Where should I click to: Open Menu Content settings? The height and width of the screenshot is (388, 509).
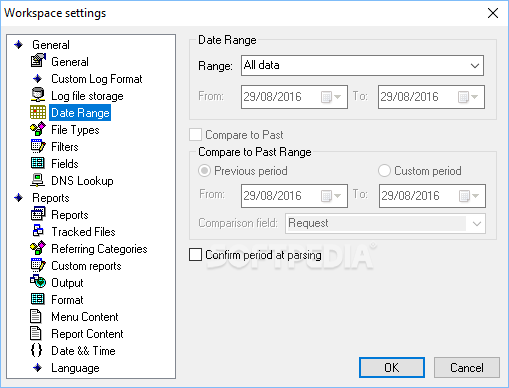click(x=85, y=317)
